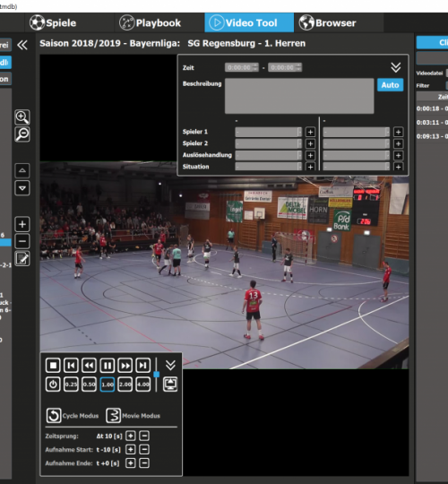The image size is (448, 484).
Task: Decrease Aufnahme Ende offset
Action: coord(144,463)
